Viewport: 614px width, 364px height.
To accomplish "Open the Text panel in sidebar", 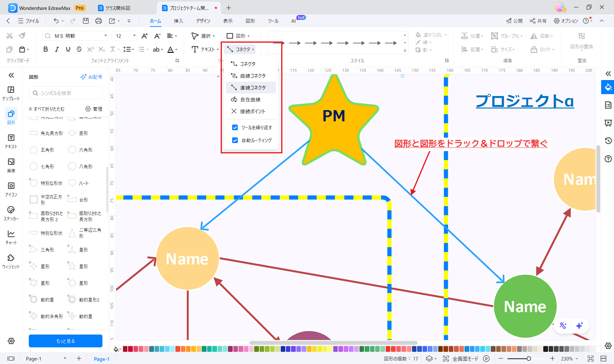I will coord(11,141).
